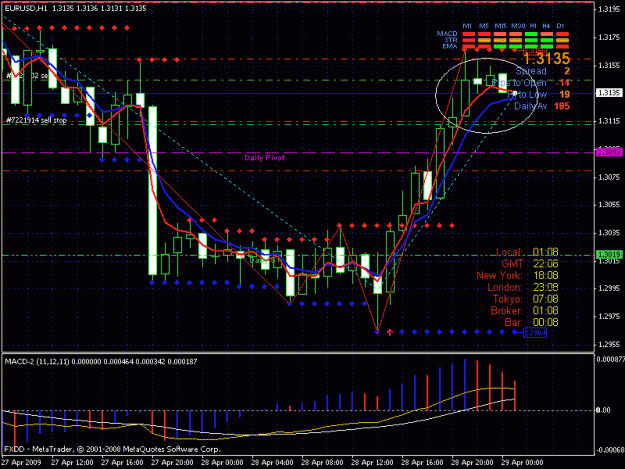Click the magenta 1.3093 pivot price tag
Screen dimensions: 625x469
[609, 153]
